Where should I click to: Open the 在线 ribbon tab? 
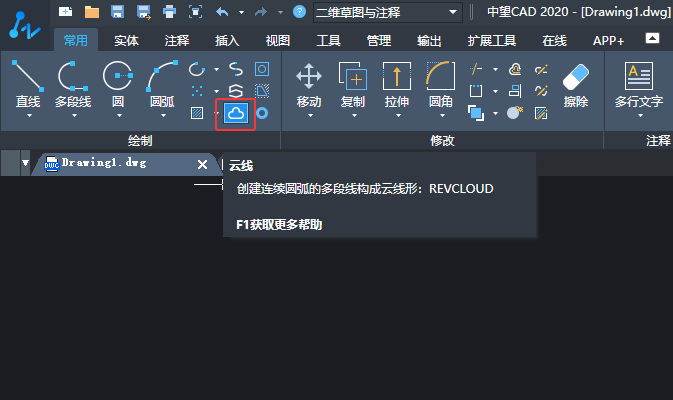pos(554,40)
